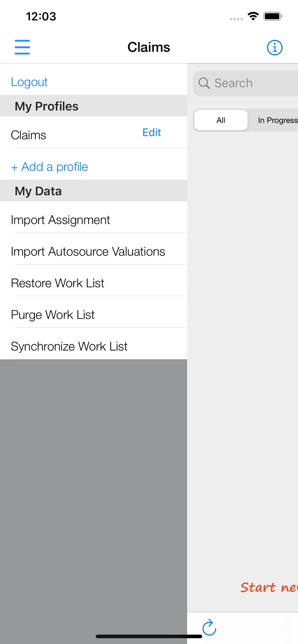Open Import Assignment

[x=61, y=220]
